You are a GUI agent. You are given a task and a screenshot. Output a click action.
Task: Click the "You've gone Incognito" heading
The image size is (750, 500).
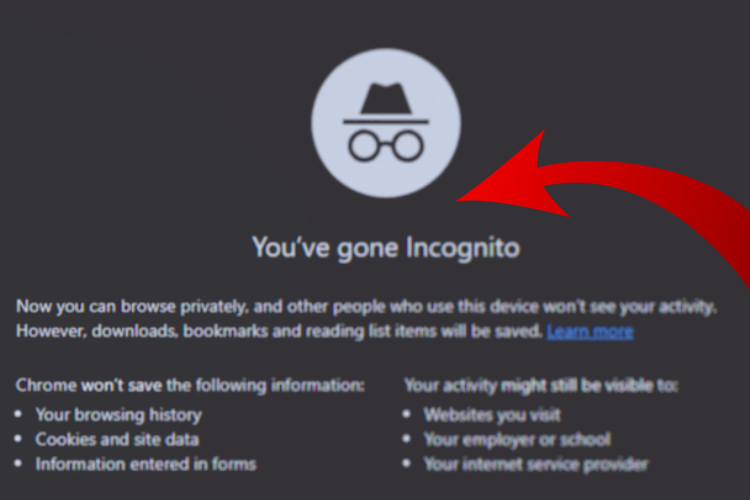(x=385, y=247)
